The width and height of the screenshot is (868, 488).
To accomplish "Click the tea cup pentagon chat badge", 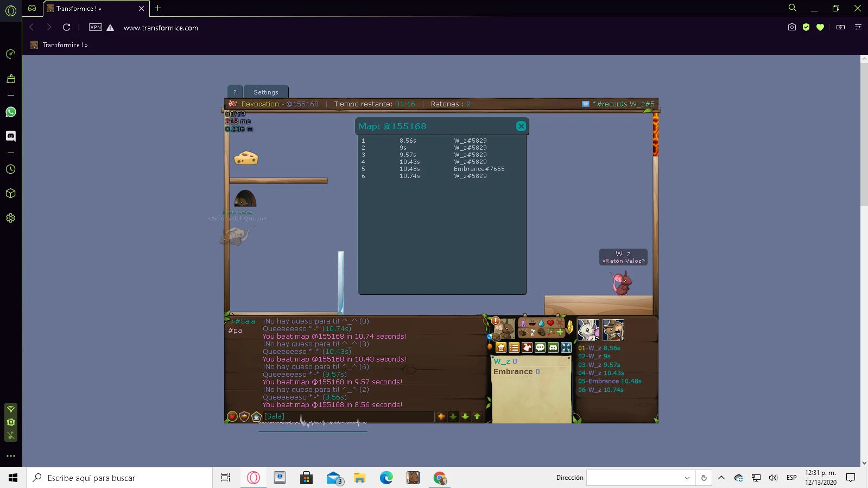I will click(256, 416).
